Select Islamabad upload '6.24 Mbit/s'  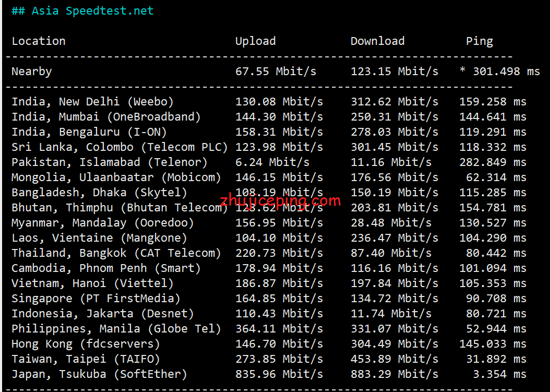point(272,162)
